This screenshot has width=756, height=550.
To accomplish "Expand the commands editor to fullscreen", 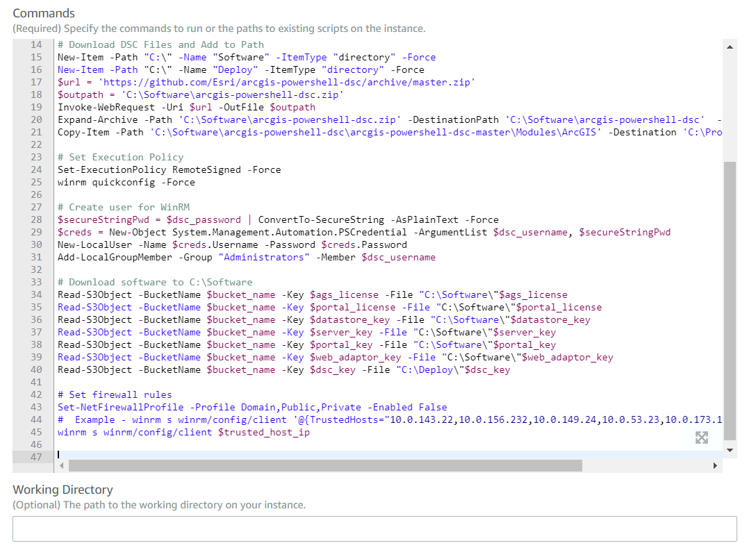I will (x=702, y=437).
